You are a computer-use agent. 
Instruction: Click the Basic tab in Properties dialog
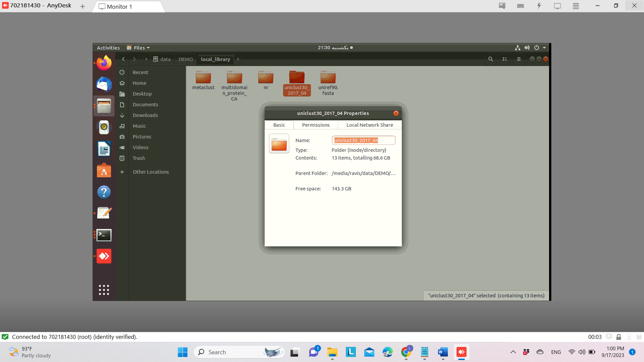(279, 125)
